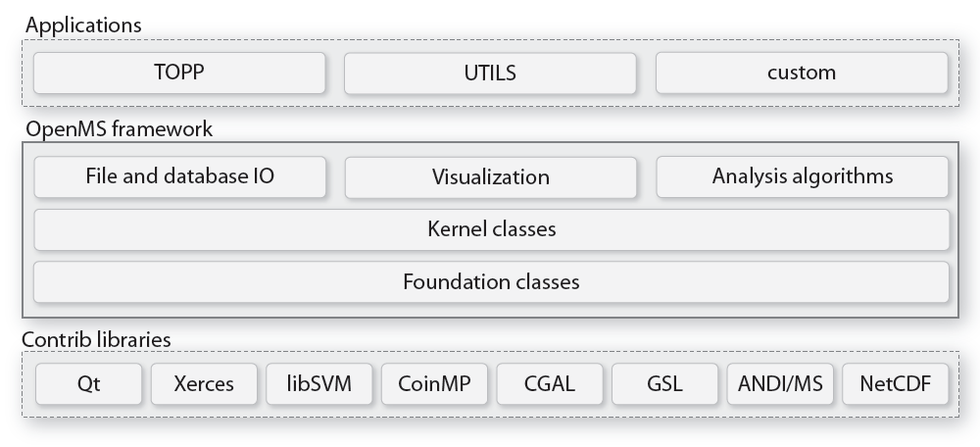The width and height of the screenshot is (980, 447).
Task: Select the GSL library box
Action: [664, 383]
